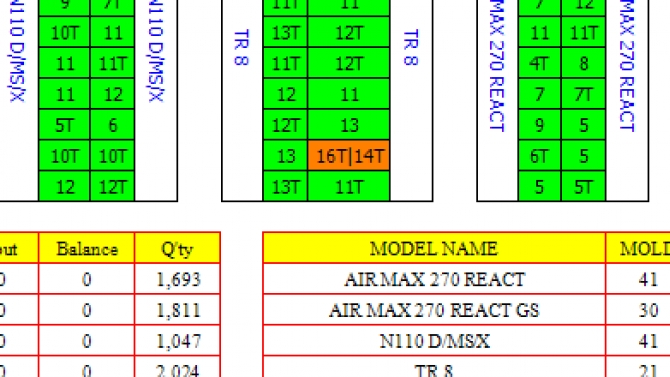
Task: Select the Balance column header
Action: pos(87,248)
